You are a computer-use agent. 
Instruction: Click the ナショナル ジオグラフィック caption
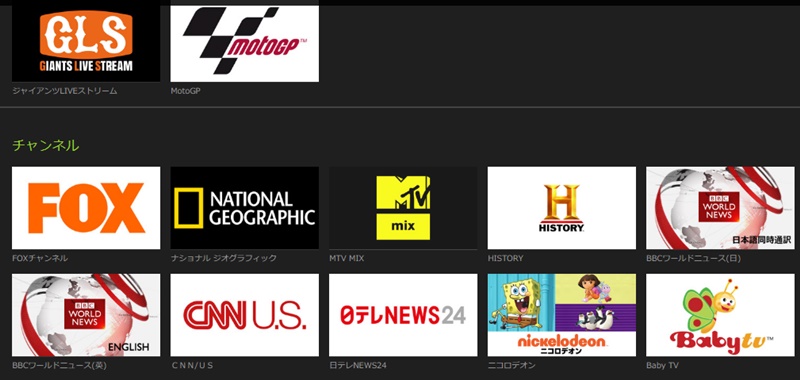click(223, 258)
